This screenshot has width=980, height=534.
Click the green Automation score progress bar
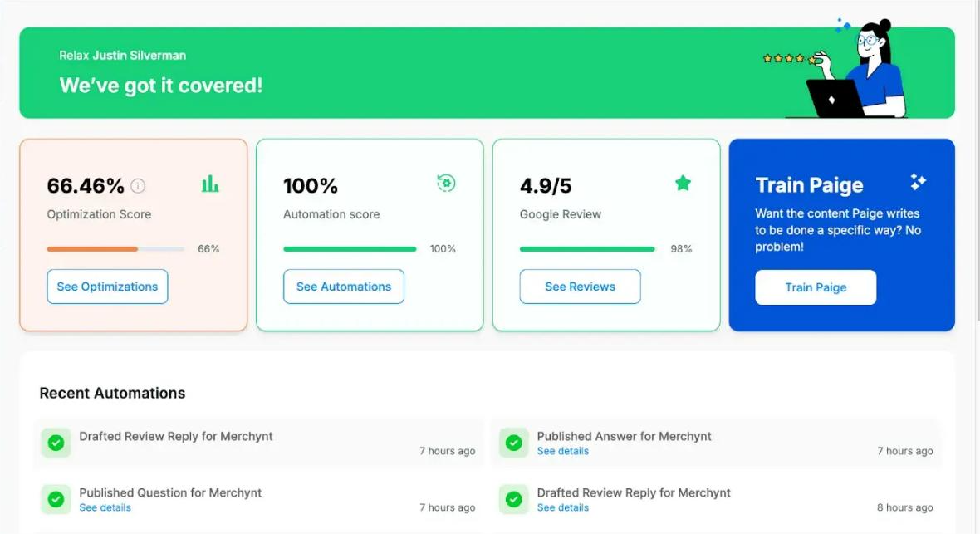coord(350,249)
